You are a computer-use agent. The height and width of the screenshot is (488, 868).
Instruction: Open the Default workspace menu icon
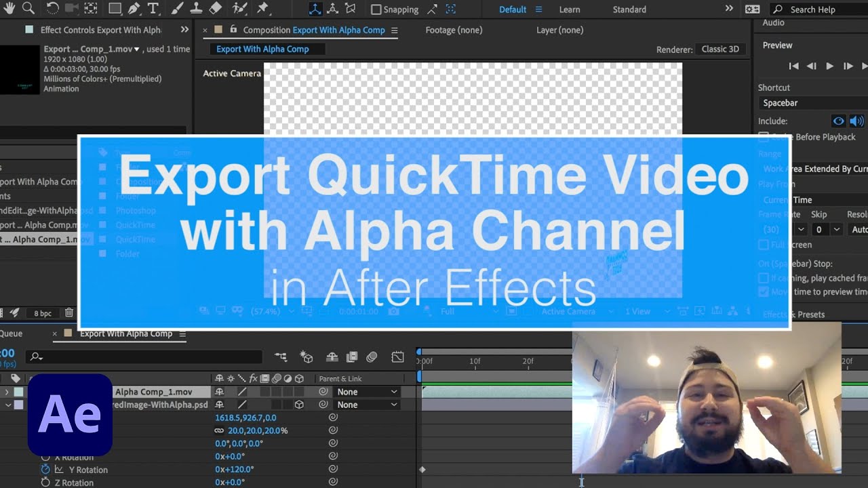click(x=539, y=9)
